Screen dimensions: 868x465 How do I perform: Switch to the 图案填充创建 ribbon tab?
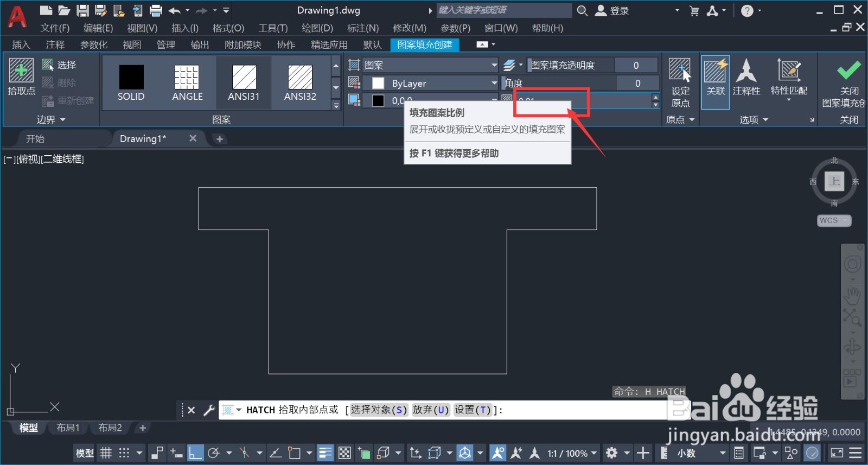(425, 44)
